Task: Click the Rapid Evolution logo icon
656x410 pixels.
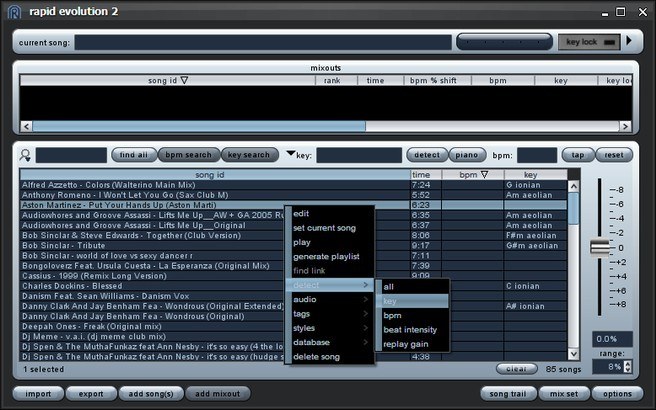Action: coord(14,12)
